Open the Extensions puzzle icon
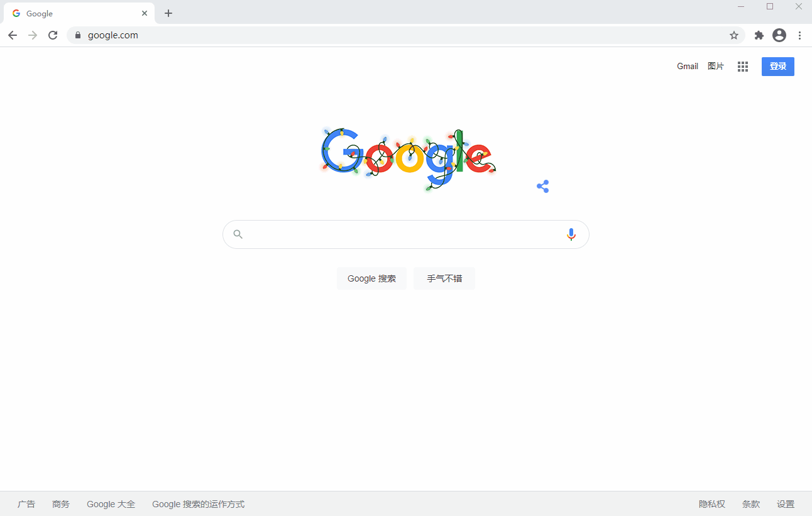 759,35
